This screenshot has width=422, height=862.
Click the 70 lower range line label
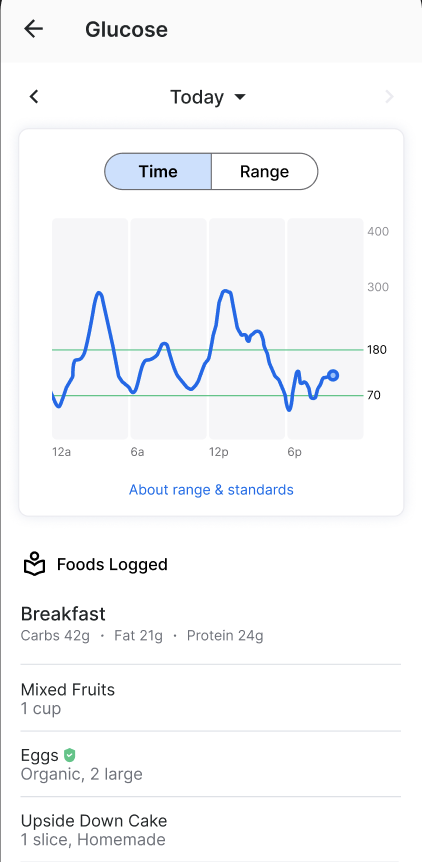click(x=374, y=395)
